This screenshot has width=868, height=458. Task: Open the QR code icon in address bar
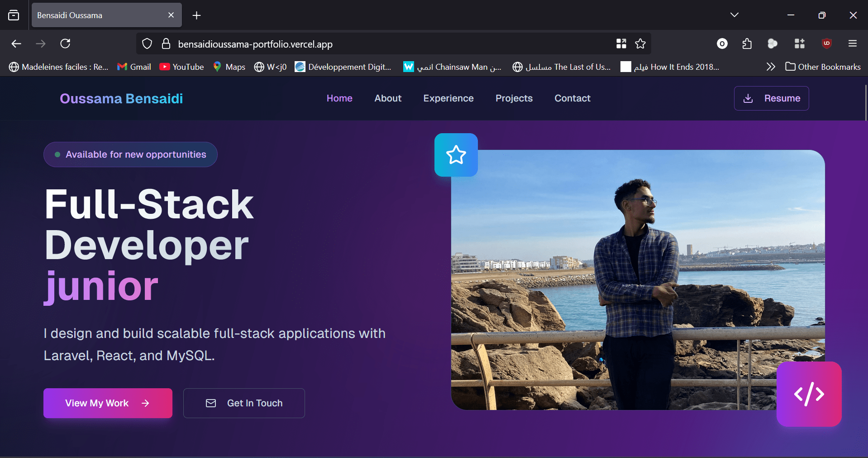click(x=621, y=44)
